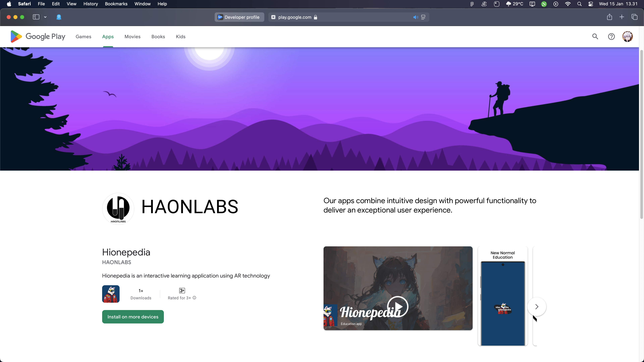Advance the screenshot carousel with the arrow

[537, 307]
